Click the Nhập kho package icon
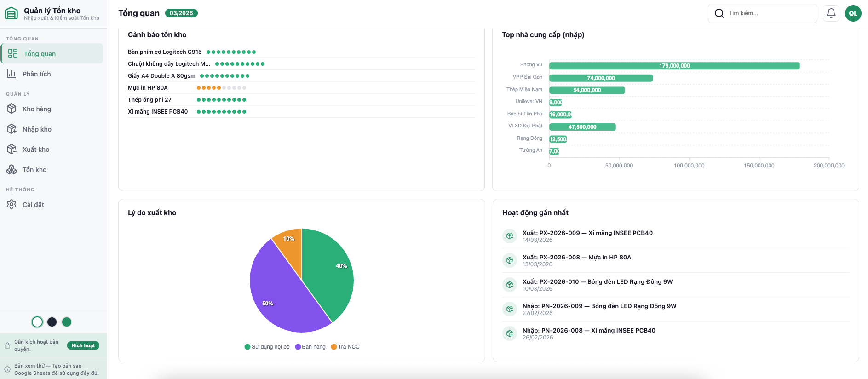 11,129
